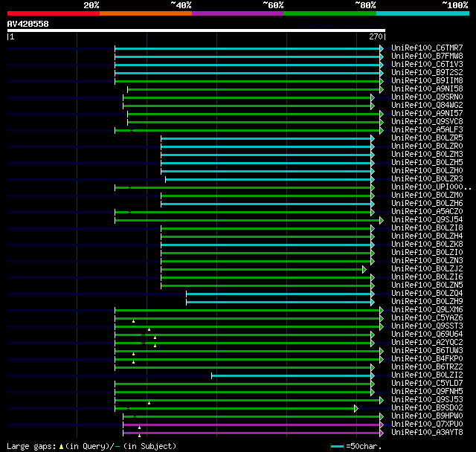The width and height of the screenshot is (476, 452).
Task: Select the UniRef100_B0LZR5 label
Action: point(427,138)
